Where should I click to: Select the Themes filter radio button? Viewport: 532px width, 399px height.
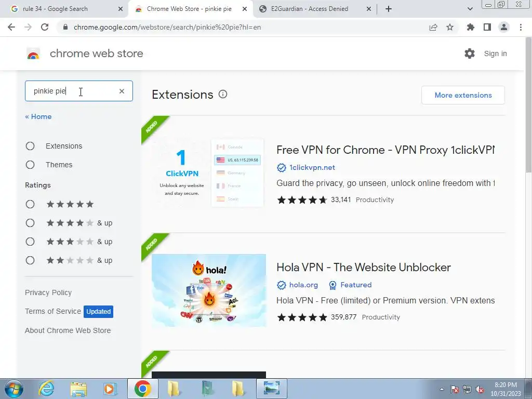(30, 165)
